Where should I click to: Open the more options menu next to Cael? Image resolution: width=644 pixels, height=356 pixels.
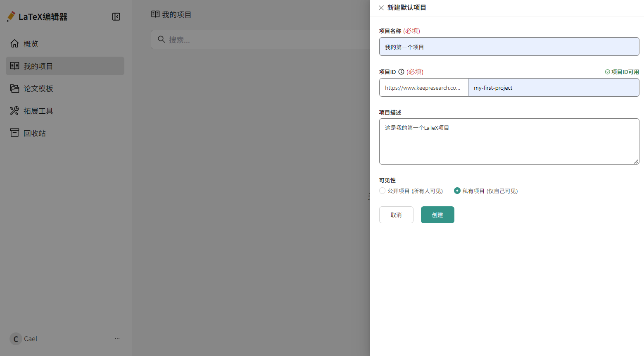(117, 338)
